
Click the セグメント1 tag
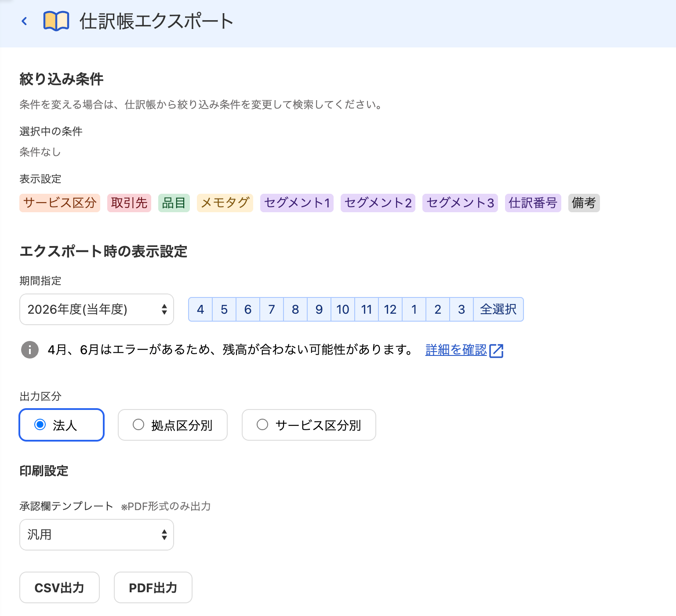(297, 203)
